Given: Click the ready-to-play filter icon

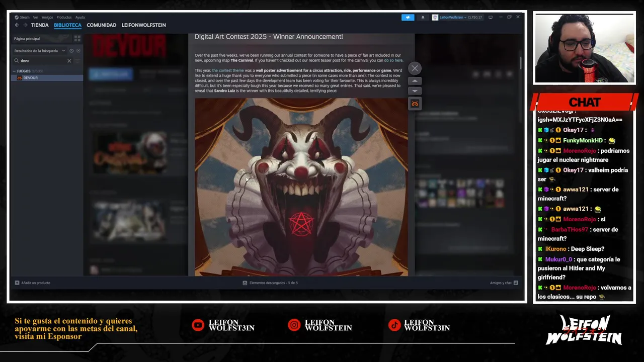Looking at the screenshot, I should (78, 51).
